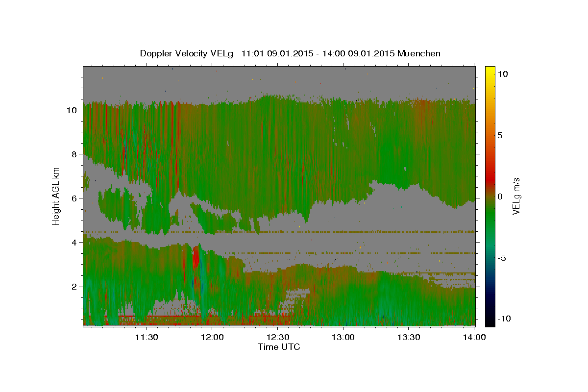
Task: Click the plot title 'Doppler Velocity VELg'
Action: tap(187, 54)
